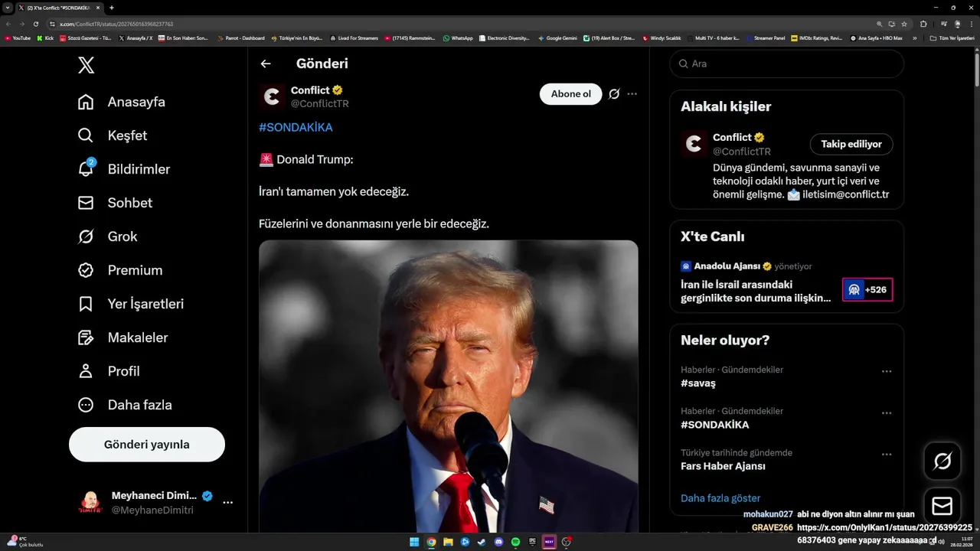Bookmark this page with star icon
Viewport: 980px width, 551px height.
tap(904, 24)
